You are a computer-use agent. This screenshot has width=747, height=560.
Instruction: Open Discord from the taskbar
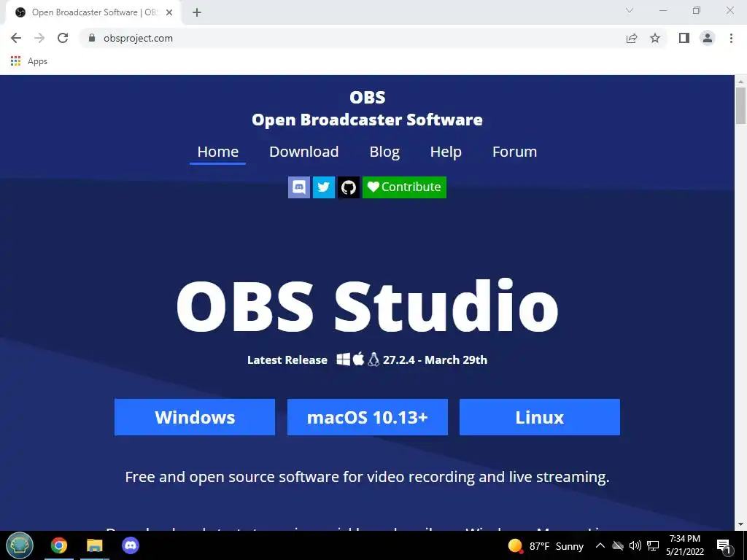click(131, 545)
